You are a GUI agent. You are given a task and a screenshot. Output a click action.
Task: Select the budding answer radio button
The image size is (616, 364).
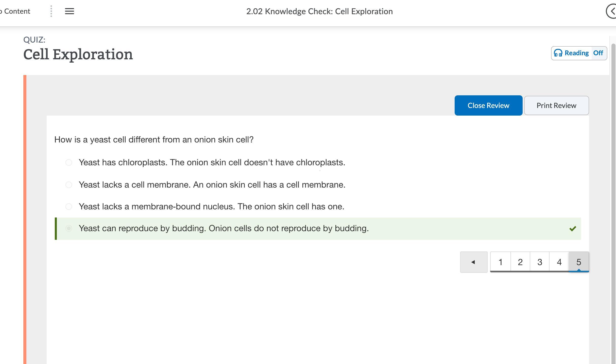69,228
